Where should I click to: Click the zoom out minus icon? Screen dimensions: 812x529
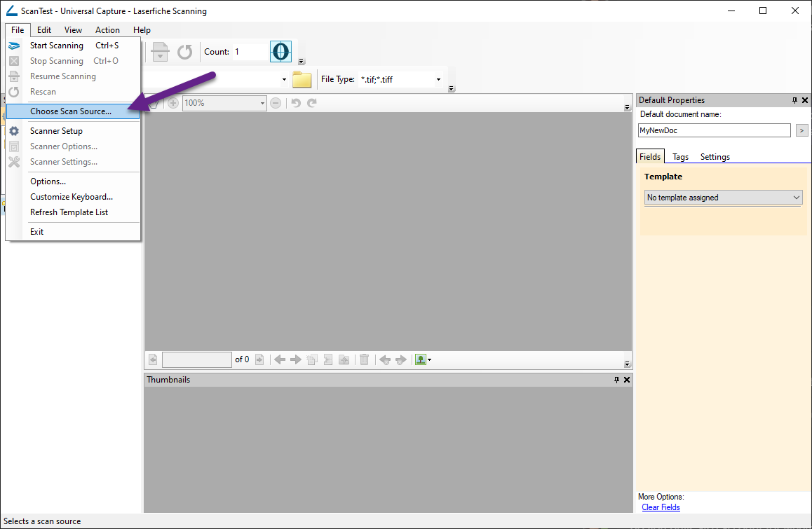click(x=276, y=103)
